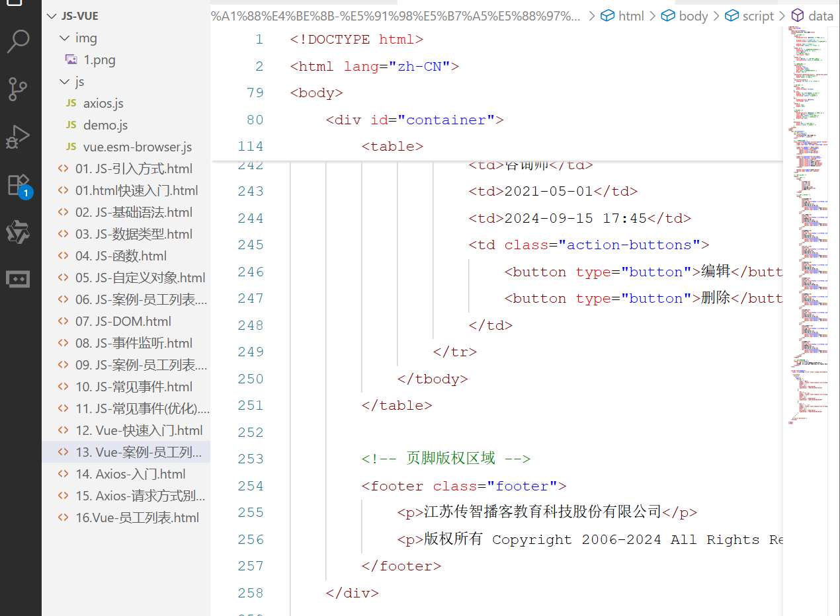Open 16.Vue-员工列表.html file
The image size is (840, 616).
click(126, 518)
